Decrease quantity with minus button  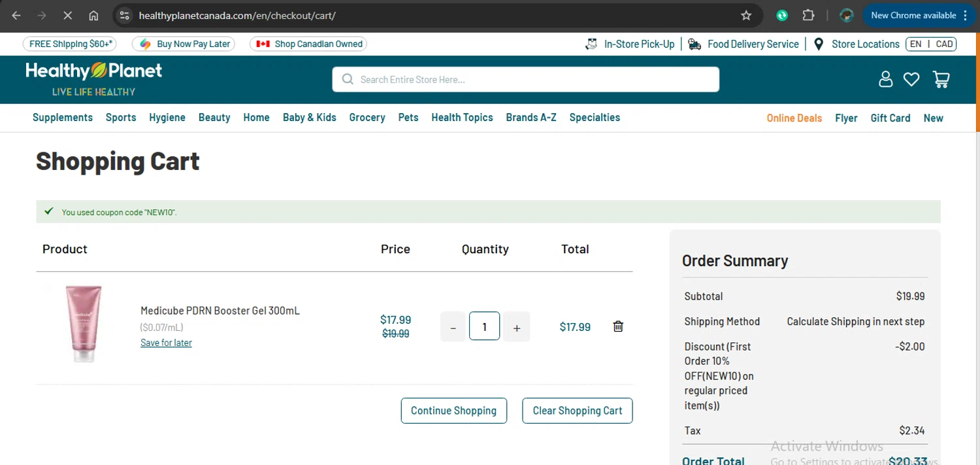[x=453, y=327]
